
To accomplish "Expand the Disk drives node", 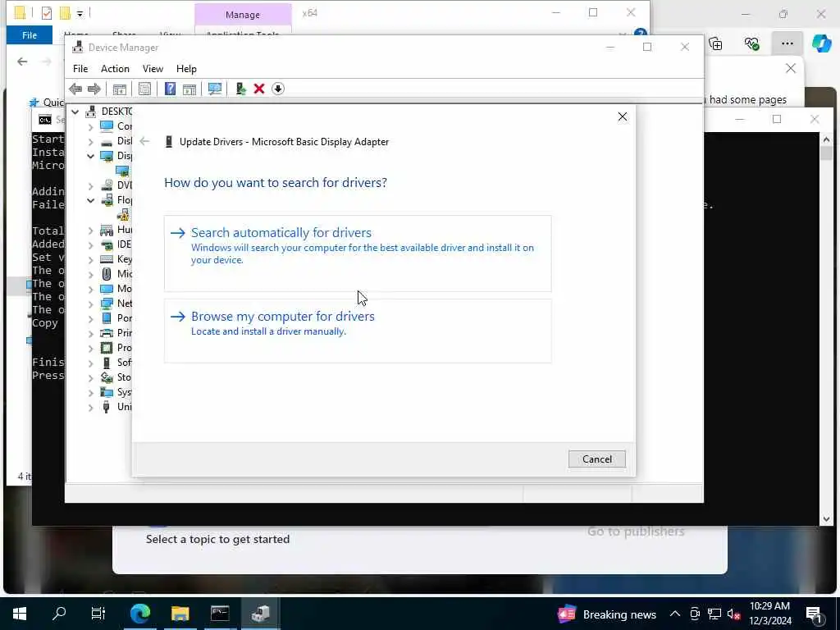I will [90, 141].
